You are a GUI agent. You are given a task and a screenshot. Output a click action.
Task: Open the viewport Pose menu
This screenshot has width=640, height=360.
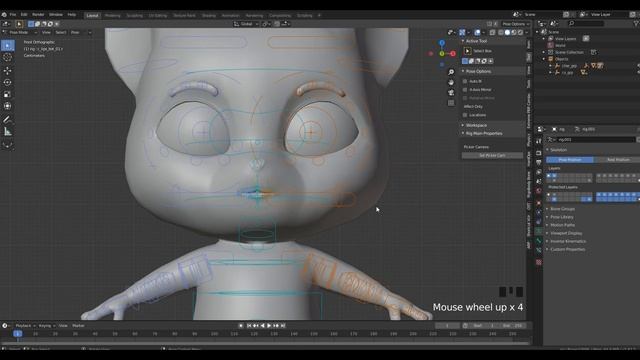75,32
